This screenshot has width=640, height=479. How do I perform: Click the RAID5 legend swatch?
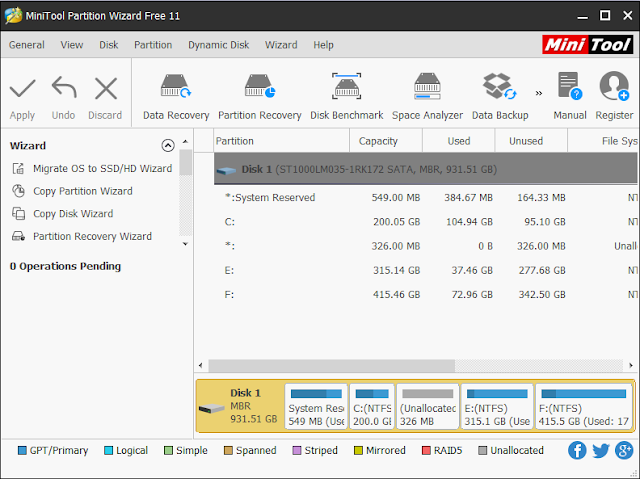pos(426,450)
